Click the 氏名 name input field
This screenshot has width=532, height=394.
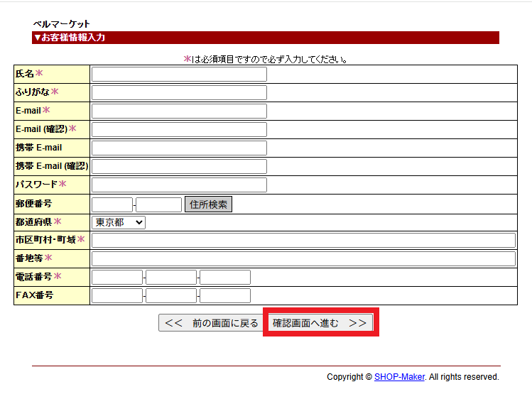point(179,75)
